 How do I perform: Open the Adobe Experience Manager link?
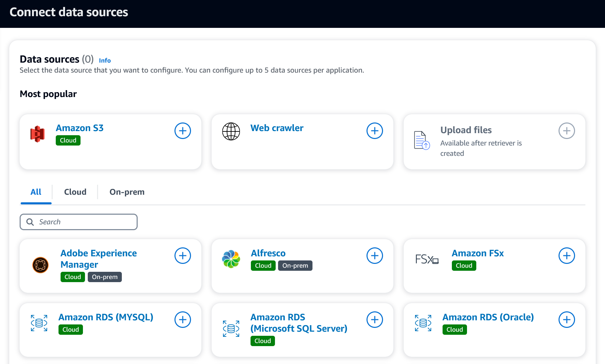tap(98, 259)
